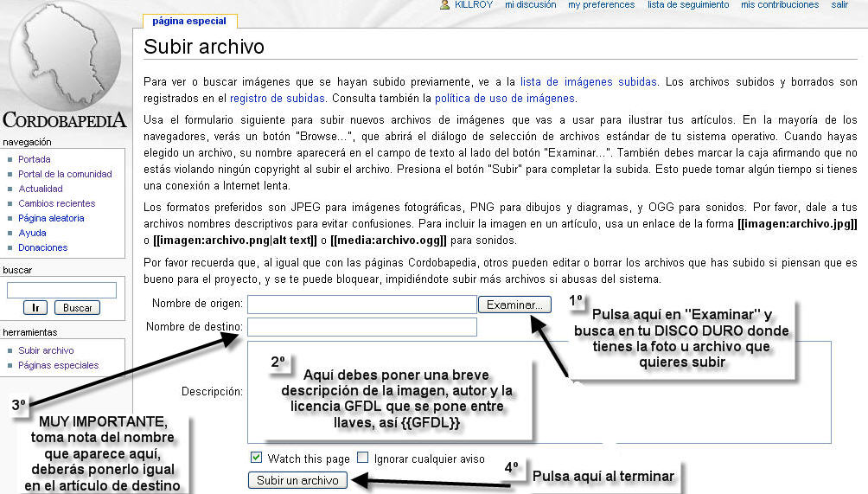The width and height of the screenshot is (868, 494).
Task: Click the Buscar search button
Action: (x=78, y=308)
